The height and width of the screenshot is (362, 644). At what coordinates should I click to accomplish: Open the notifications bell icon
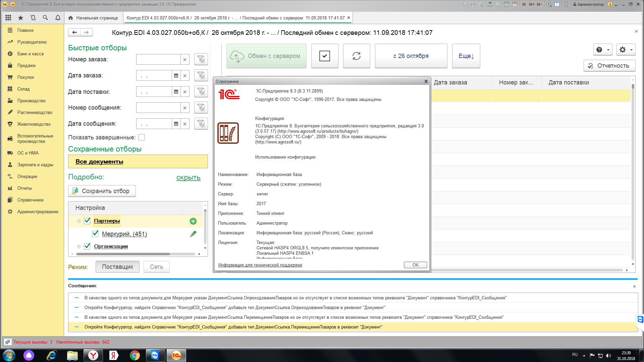click(x=58, y=18)
